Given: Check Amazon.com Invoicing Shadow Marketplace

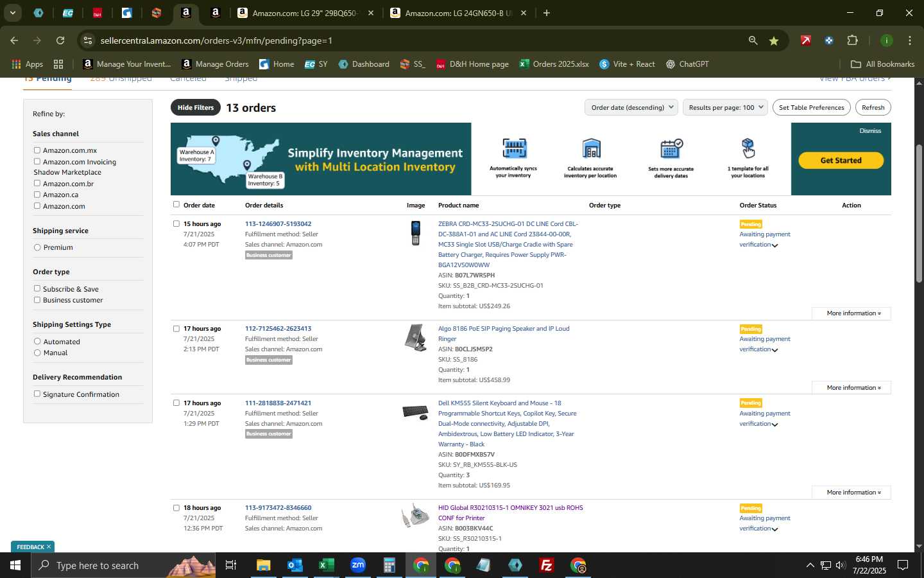Looking at the screenshot, I should 37,162.
